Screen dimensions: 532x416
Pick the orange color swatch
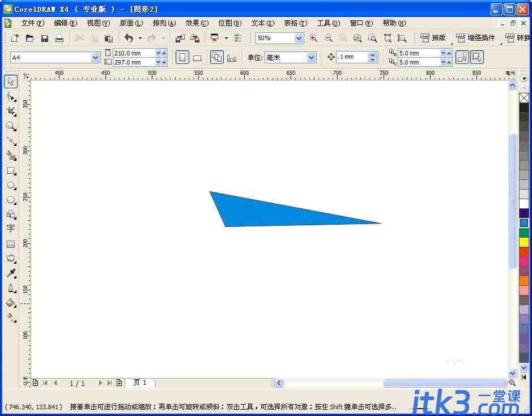coord(524,281)
